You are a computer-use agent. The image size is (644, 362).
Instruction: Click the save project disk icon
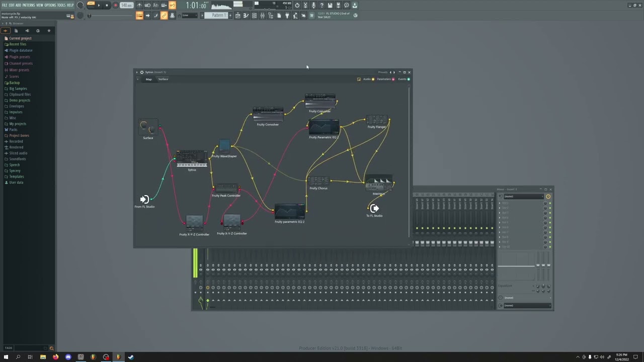pos(330,5)
